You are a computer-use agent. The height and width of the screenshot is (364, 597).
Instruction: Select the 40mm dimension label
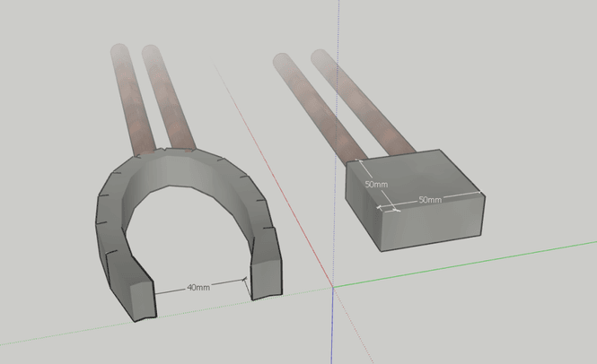pos(198,287)
